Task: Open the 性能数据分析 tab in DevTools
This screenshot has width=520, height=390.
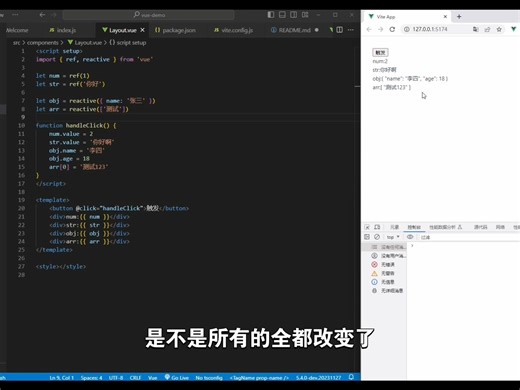Action: tap(446, 227)
